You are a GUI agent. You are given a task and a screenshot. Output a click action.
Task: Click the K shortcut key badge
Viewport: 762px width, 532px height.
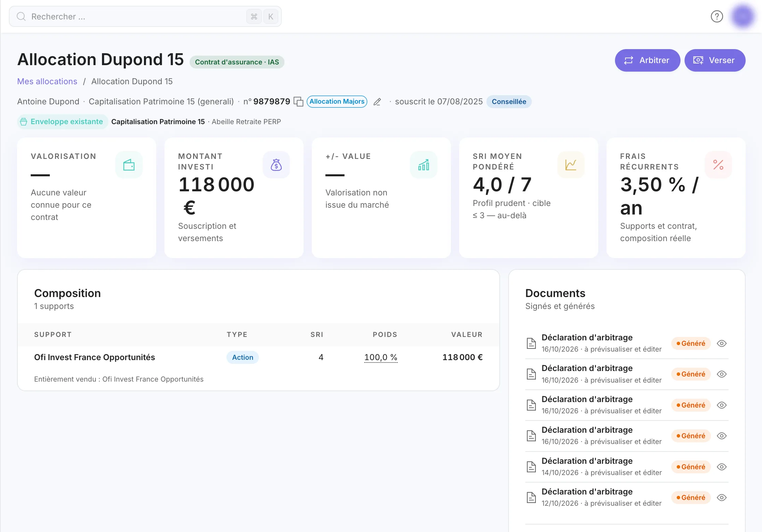tap(271, 16)
